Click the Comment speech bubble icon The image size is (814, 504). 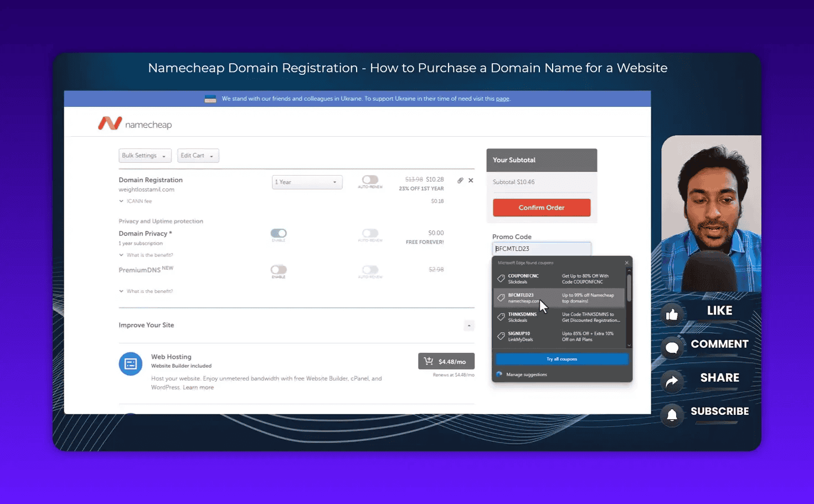tap(672, 348)
